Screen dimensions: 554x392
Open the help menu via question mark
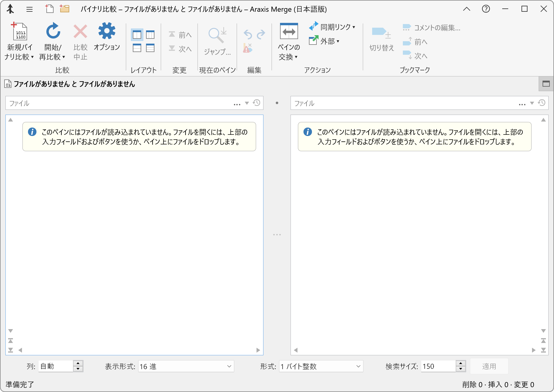pos(485,9)
